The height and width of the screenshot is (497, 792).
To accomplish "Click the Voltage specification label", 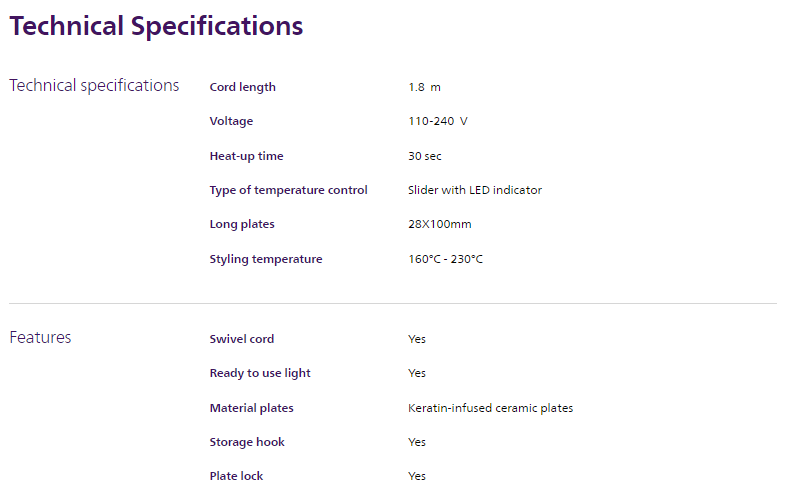I will (x=231, y=121).
